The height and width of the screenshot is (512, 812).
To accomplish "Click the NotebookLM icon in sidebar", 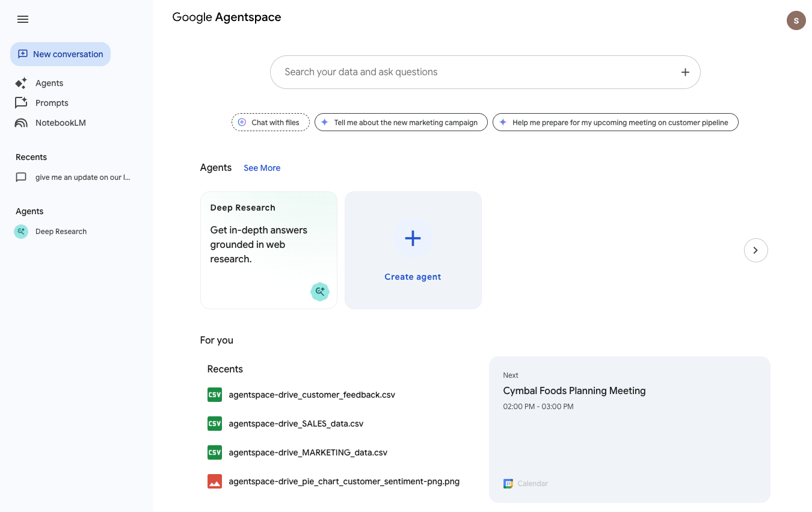I will click(x=21, y=123).
